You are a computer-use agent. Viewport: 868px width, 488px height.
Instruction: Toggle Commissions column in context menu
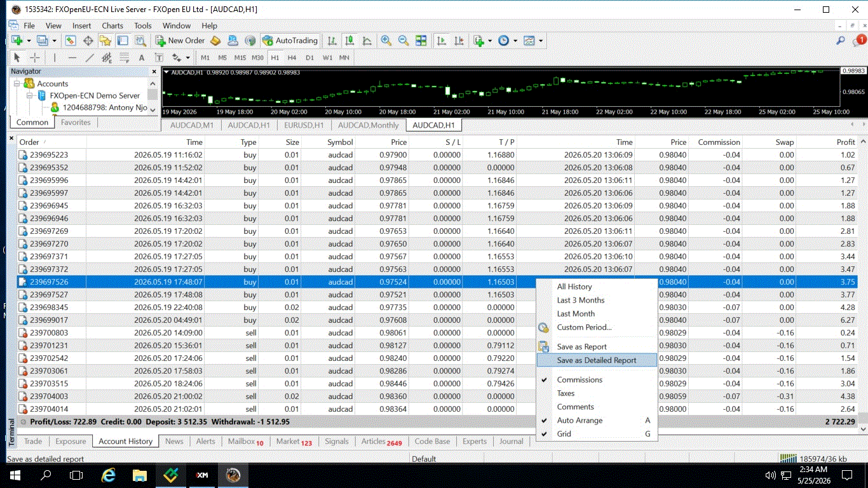point(580,380)
